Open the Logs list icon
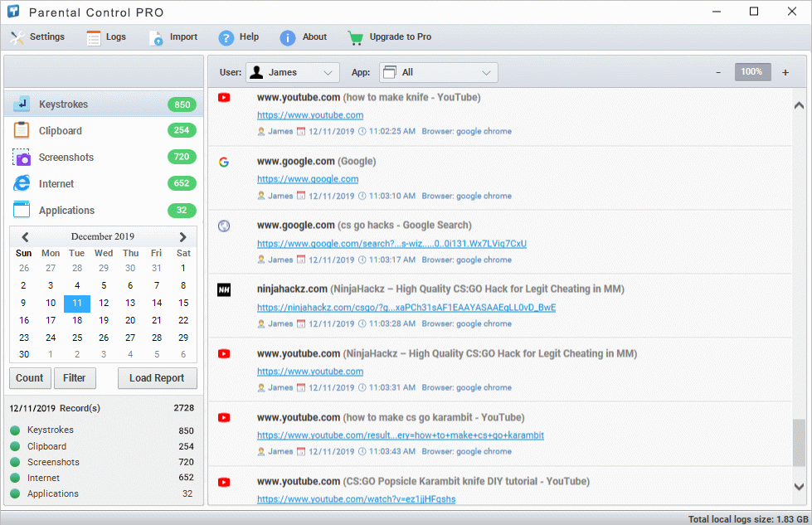This screenshot has width=812, height=525. tap(94, 37)
